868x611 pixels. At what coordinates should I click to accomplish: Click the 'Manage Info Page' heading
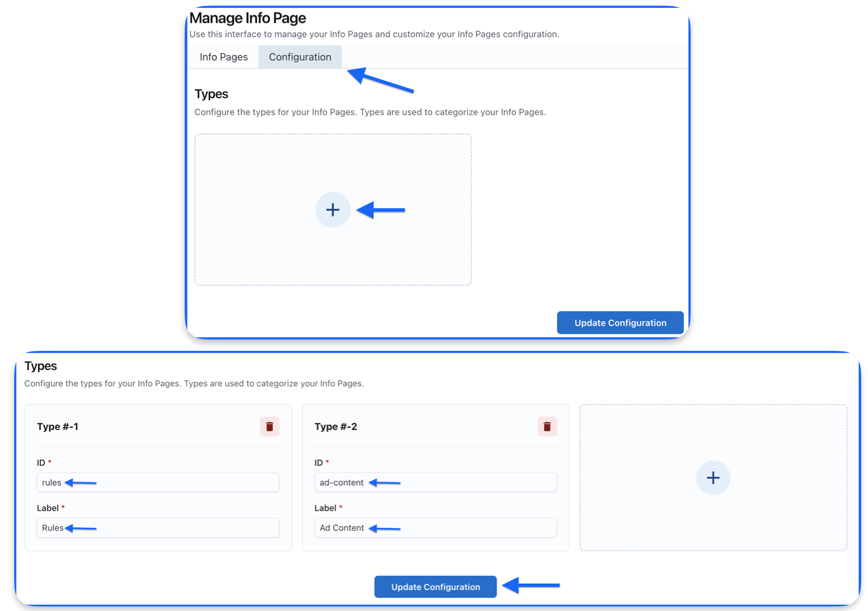(x=248, y=18)
